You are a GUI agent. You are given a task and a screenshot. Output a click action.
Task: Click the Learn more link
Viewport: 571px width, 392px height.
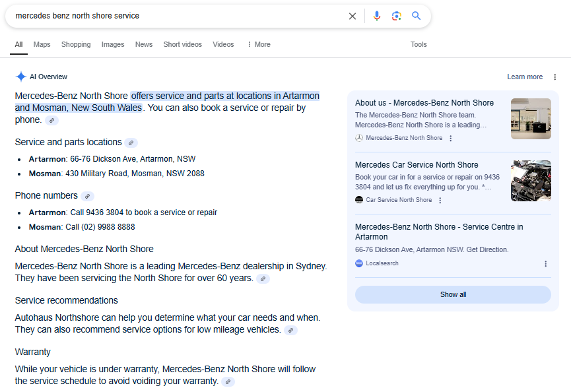525,77
